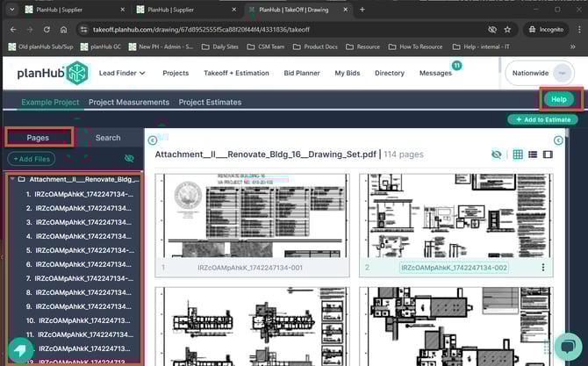Click the Add Files button
This screenshot has height=366, width=588.
[x=31, y=159]
